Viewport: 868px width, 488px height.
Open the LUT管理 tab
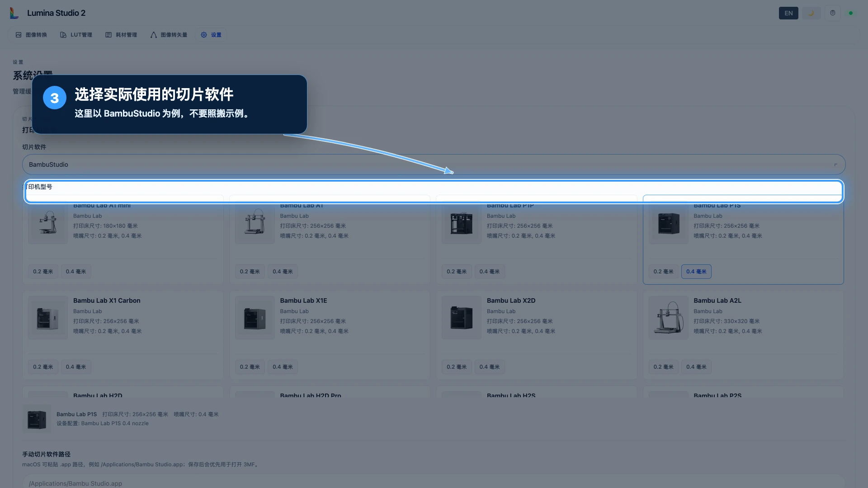pos(76,35)
